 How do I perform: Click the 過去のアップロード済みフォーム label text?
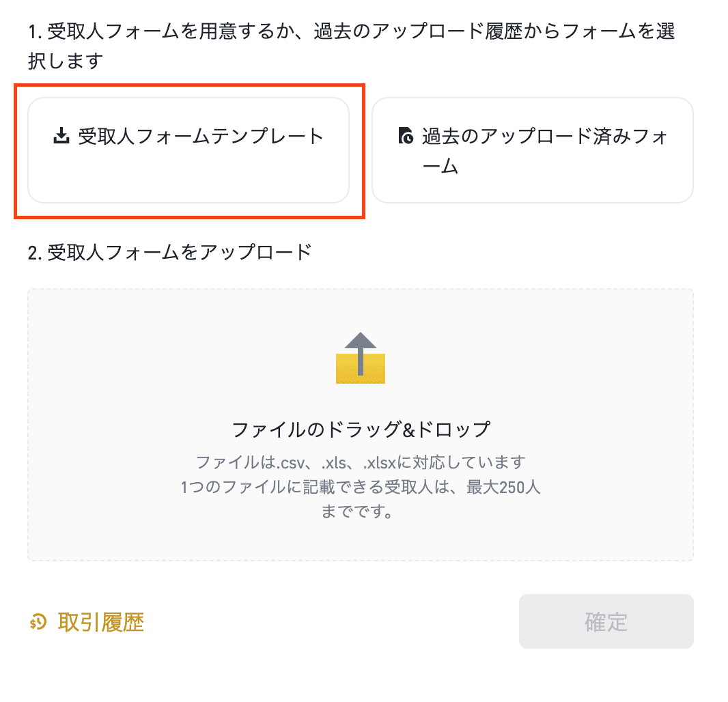(x=545, y=151)
